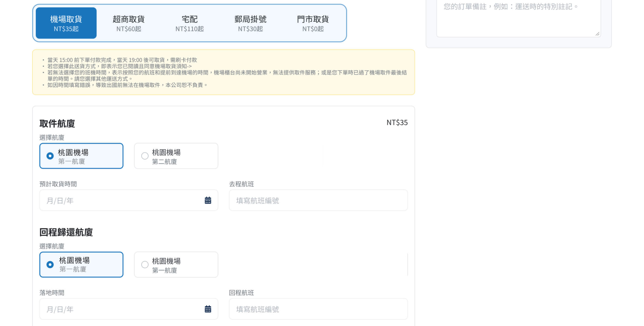Click the 回程航班 label
Image resolution: width=644 pixels, height=326 pixels.
(x=241, y=293)
